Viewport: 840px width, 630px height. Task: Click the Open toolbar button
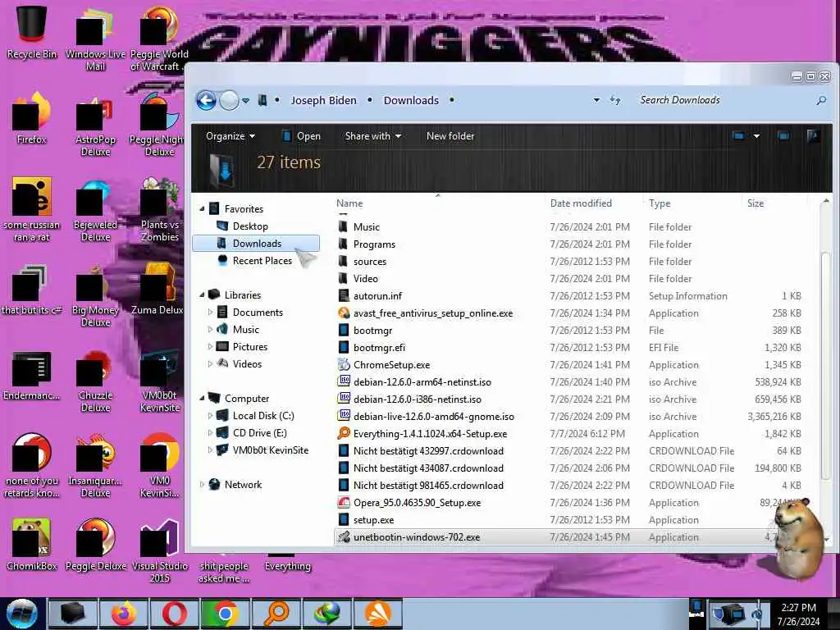click(x=302, y=136)
